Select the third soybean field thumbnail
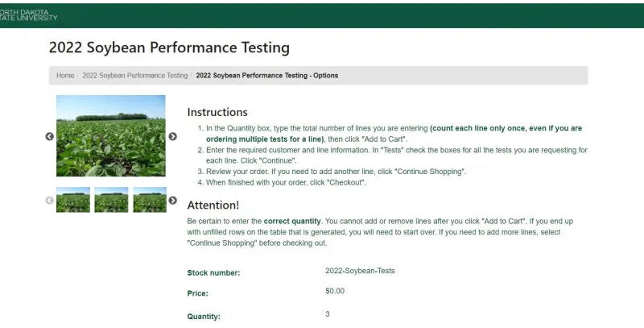 click(x=149, y=200)
